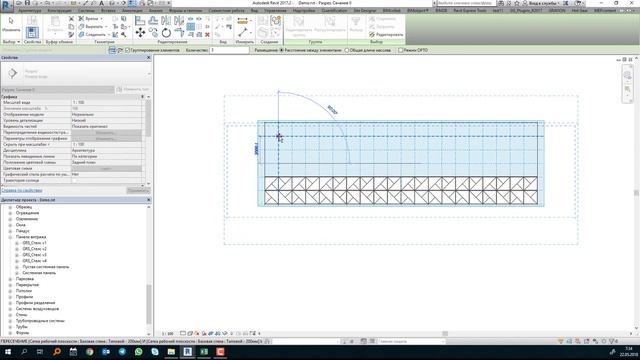The image size is (640, 360).
Task: Open the Site Designer ribbon tab
Action: (364, 11)
